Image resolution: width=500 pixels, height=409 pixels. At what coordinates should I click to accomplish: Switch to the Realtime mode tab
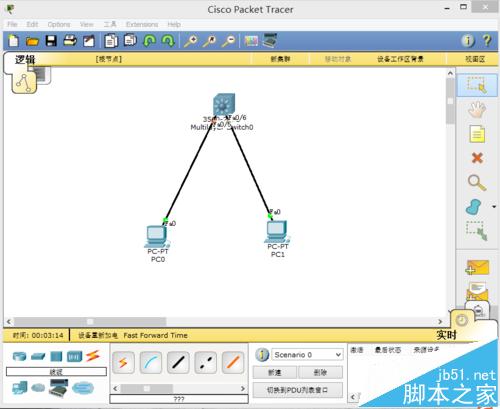446,335
